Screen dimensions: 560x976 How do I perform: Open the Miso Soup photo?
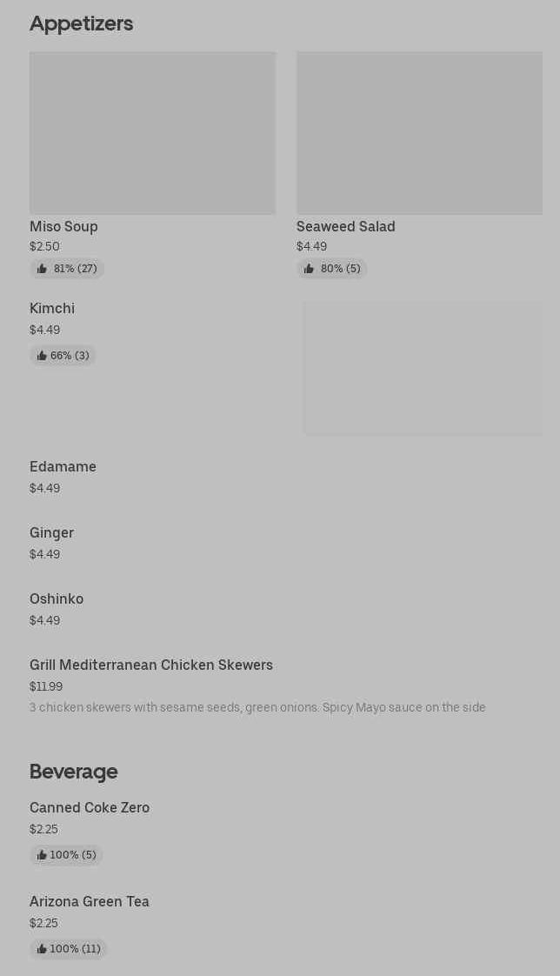[152, 132]
